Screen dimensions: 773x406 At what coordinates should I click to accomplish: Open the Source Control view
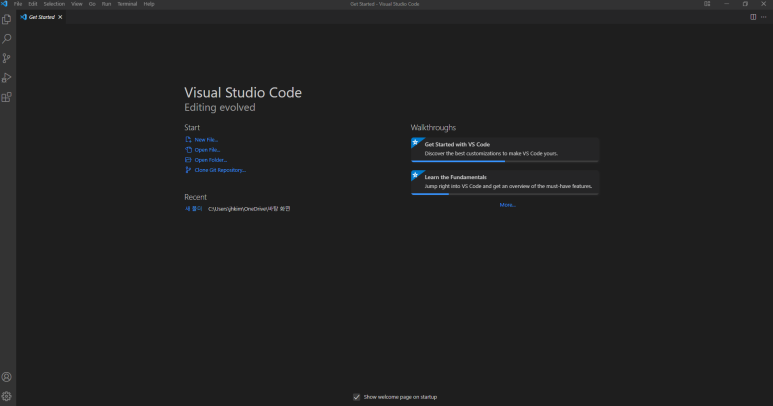[7, 58]
